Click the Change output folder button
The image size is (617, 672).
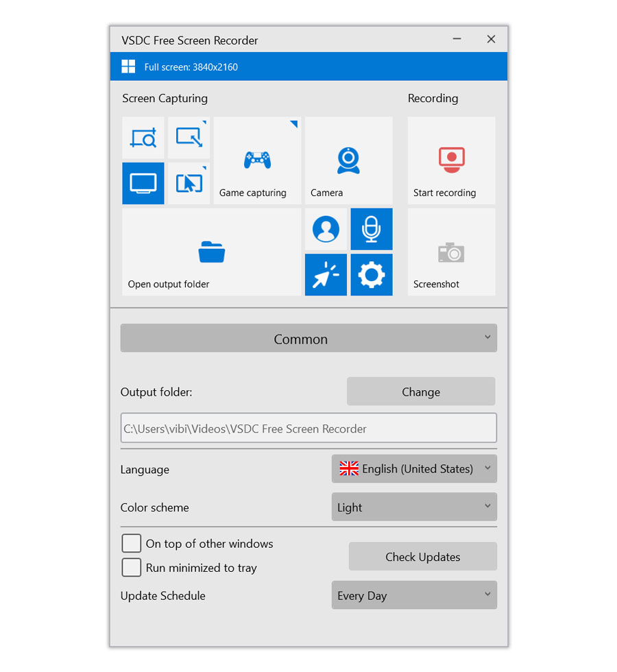pyautogui.click(x=421, y=392)
